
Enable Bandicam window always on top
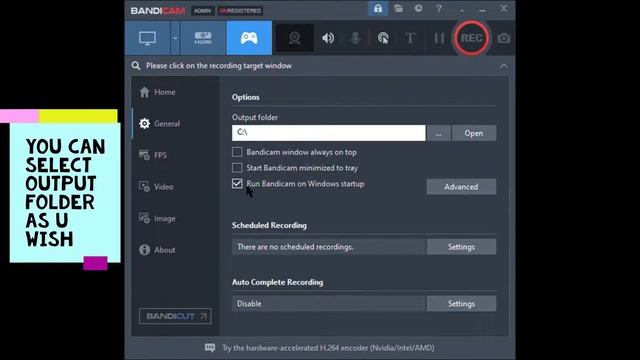(x=237, y=152)
